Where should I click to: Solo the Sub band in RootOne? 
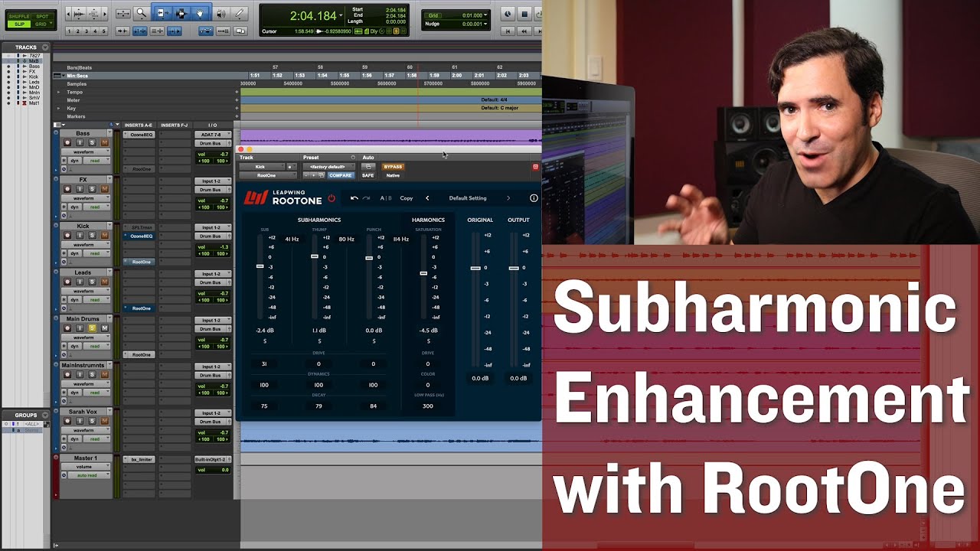click(x=265, y=341)
